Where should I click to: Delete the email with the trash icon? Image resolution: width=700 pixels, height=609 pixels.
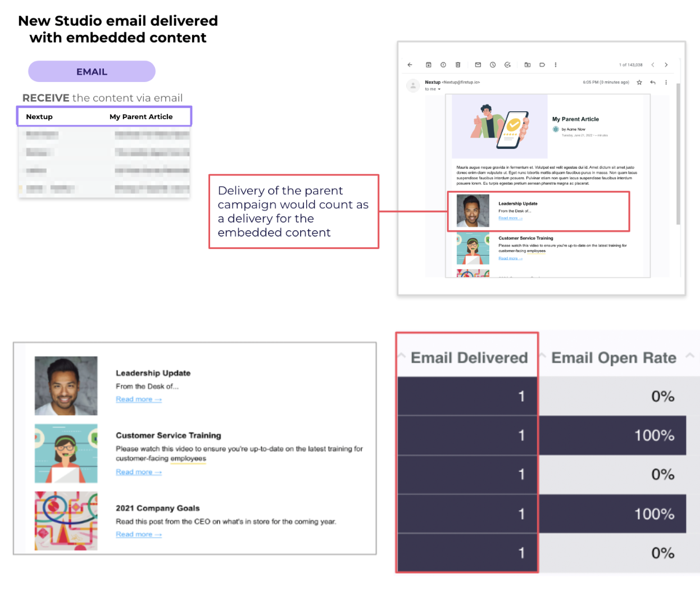458,64
